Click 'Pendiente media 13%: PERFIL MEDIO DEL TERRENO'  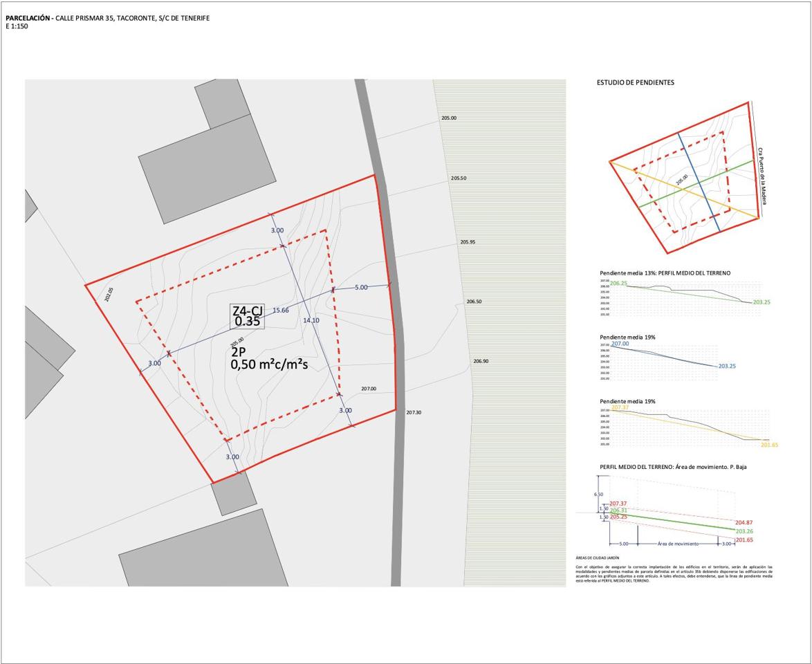click(665, 273)
